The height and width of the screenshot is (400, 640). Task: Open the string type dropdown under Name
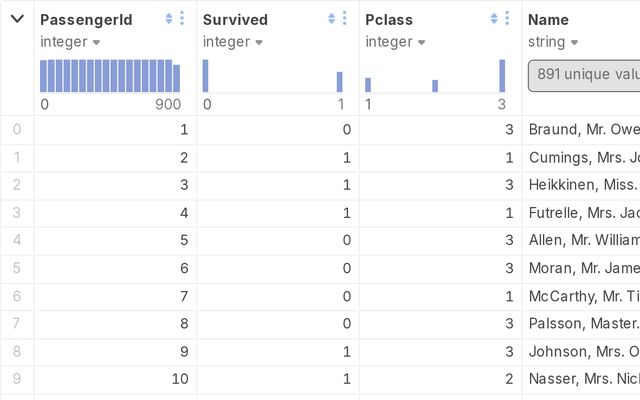pyautogui.click(x=553, y=42)
